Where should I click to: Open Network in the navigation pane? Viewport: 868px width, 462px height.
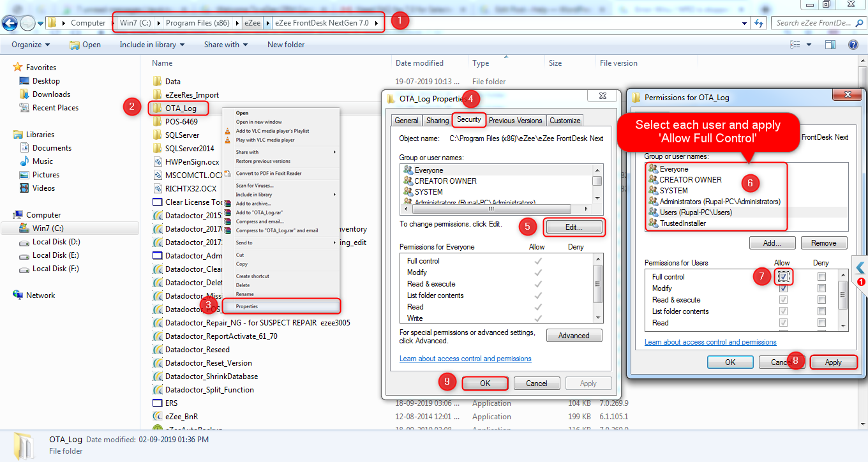[40, 295]
